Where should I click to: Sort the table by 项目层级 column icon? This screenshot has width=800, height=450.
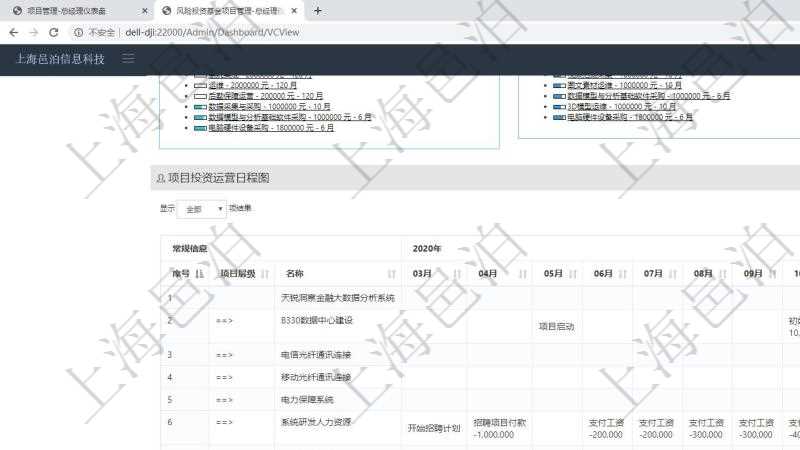(265, 274)
